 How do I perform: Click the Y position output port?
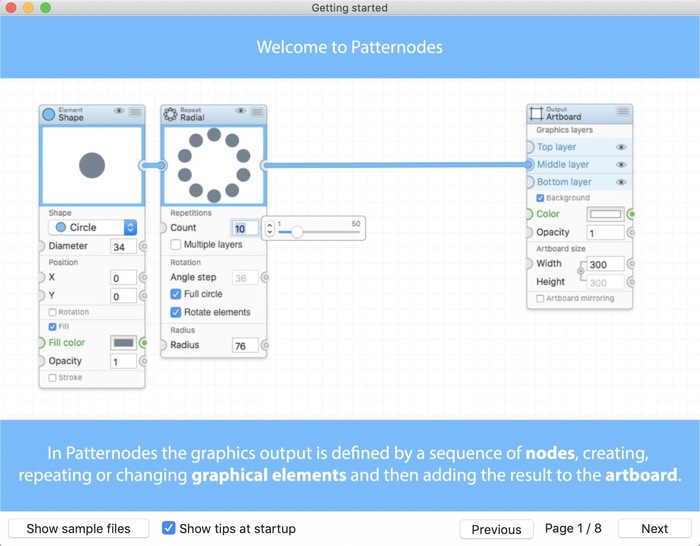pyautogui.click(x=143, y=296)
